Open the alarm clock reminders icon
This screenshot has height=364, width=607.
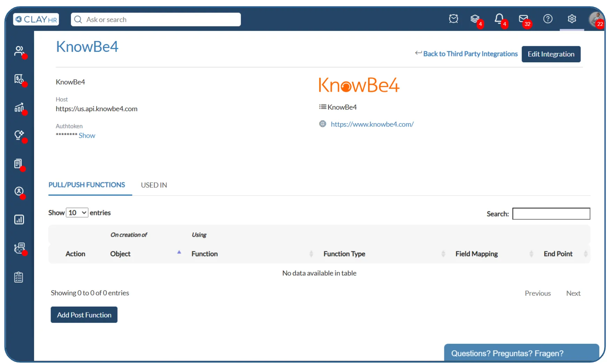click(x=453, y=18)
